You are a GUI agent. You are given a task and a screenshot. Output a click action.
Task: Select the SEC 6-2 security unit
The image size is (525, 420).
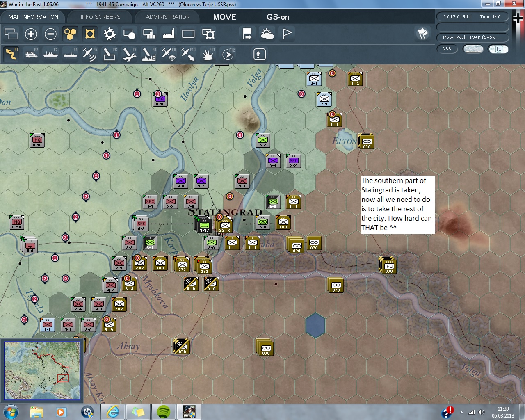tap(141, 224)
